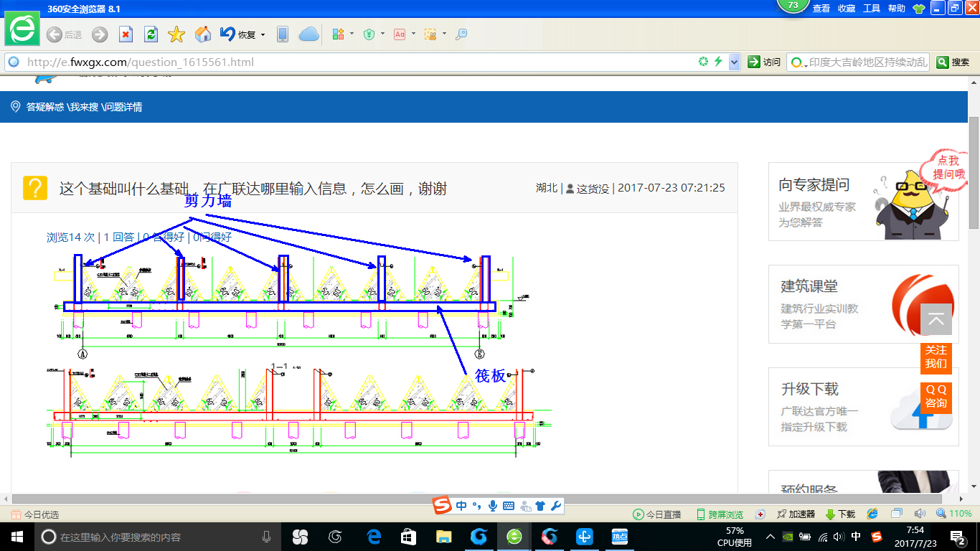Click the Windows Start button

(x=17, y=537)
